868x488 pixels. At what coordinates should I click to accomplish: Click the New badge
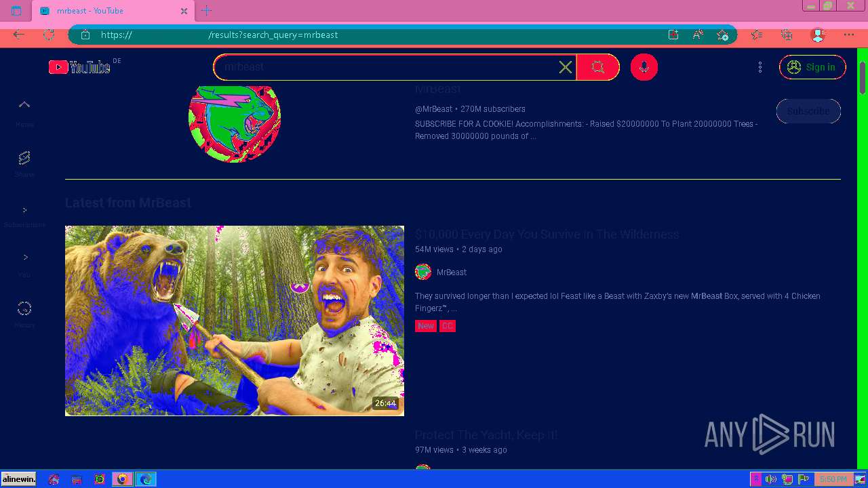(426, 326)
